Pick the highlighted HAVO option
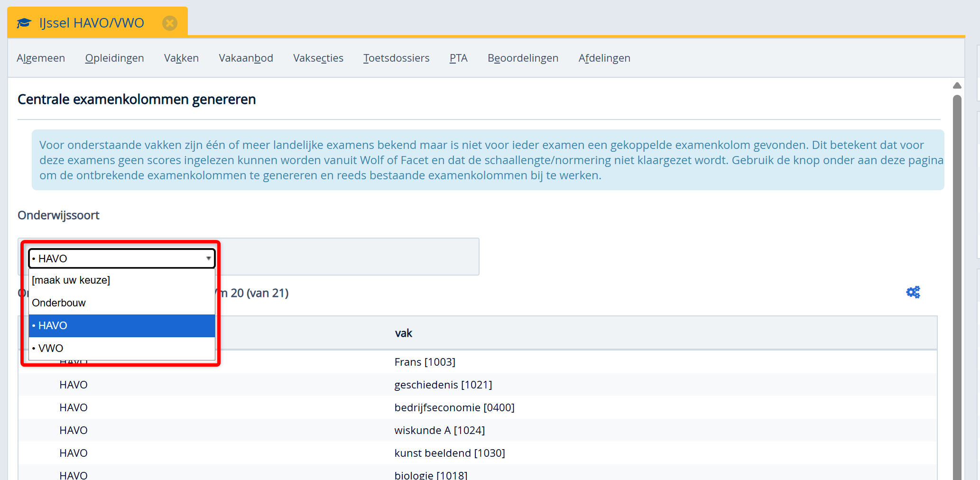 coord(121,325)
